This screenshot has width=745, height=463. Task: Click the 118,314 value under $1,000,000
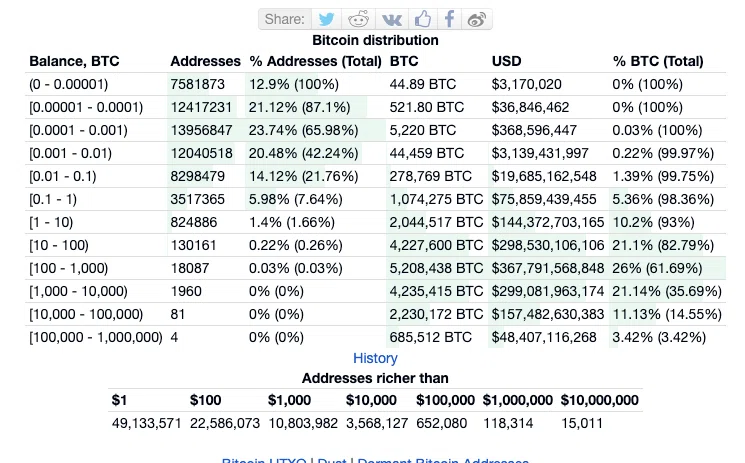click(508, 423)
